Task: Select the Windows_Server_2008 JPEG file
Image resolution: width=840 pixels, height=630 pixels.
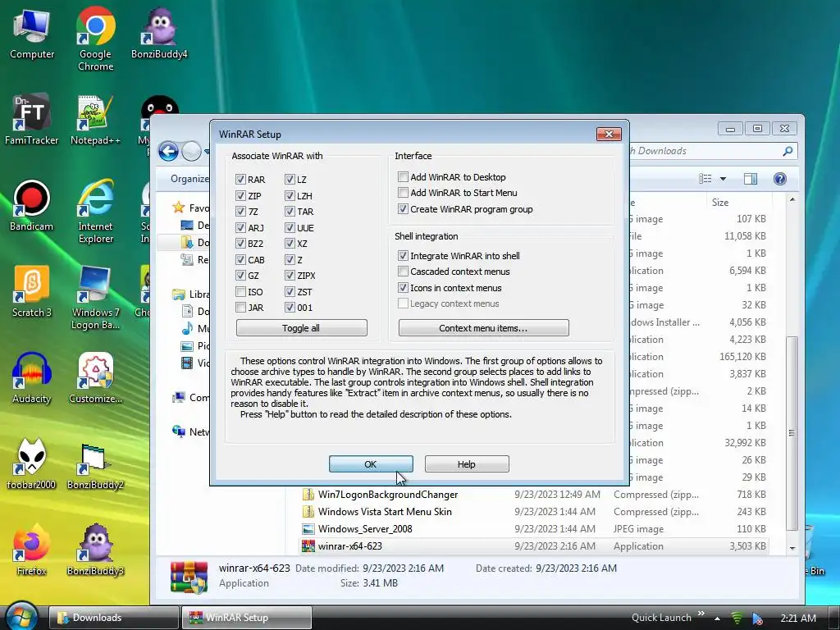Action: (534, 529)
